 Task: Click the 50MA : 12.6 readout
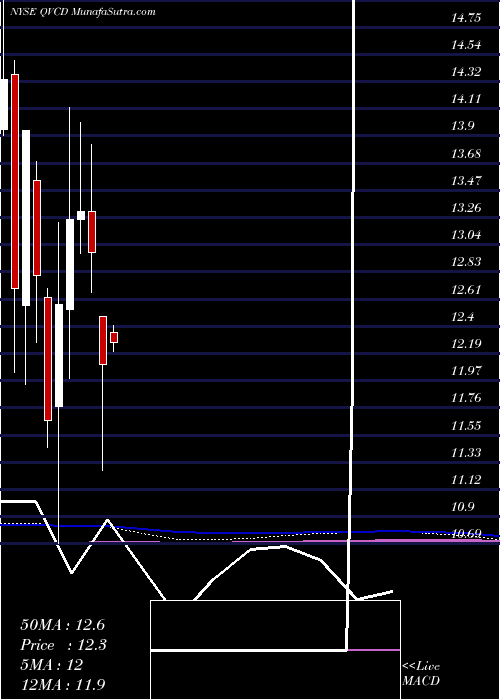click(x=62, y=624)
